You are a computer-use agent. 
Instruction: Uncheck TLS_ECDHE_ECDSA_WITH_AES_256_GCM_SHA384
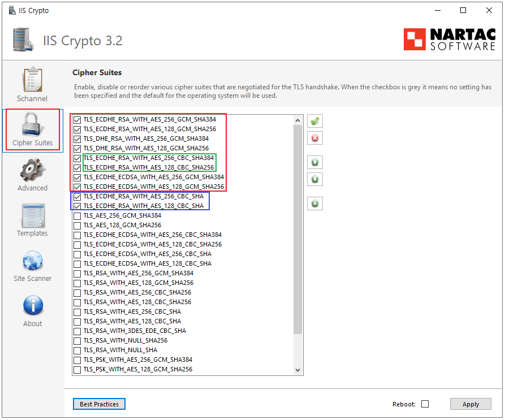coord(77,177)
